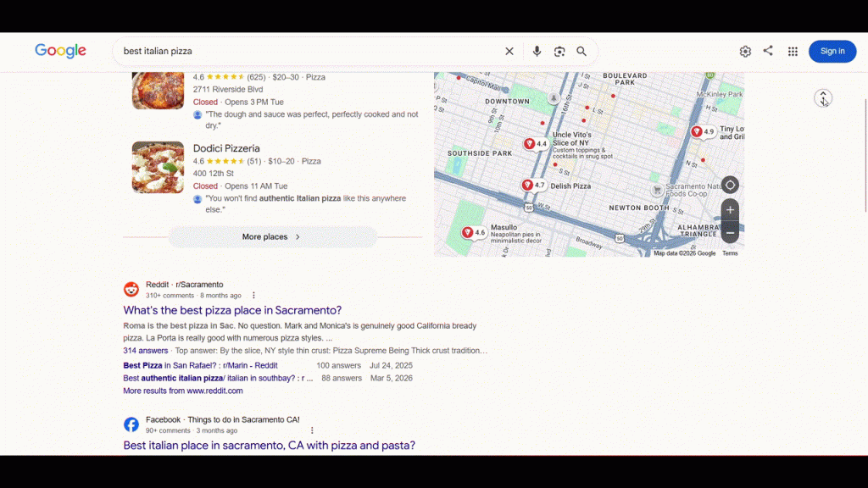This screenshot has width=868, height=488.
Task: Click the page vertical scrollbar thumb
Action: (865, 156)
